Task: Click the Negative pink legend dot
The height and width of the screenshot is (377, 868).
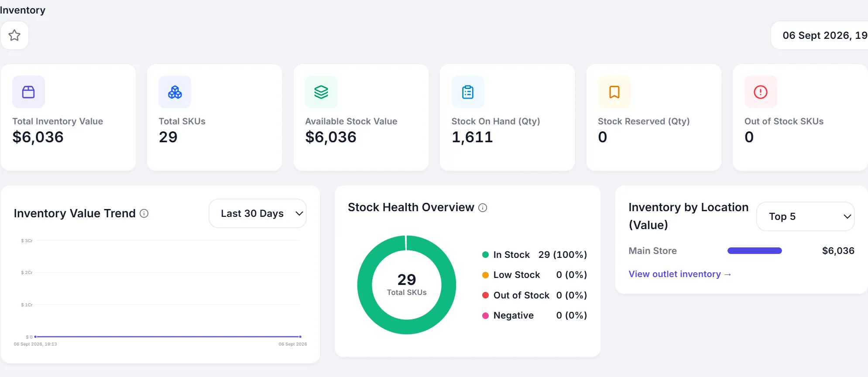Action: pos(485,315)
